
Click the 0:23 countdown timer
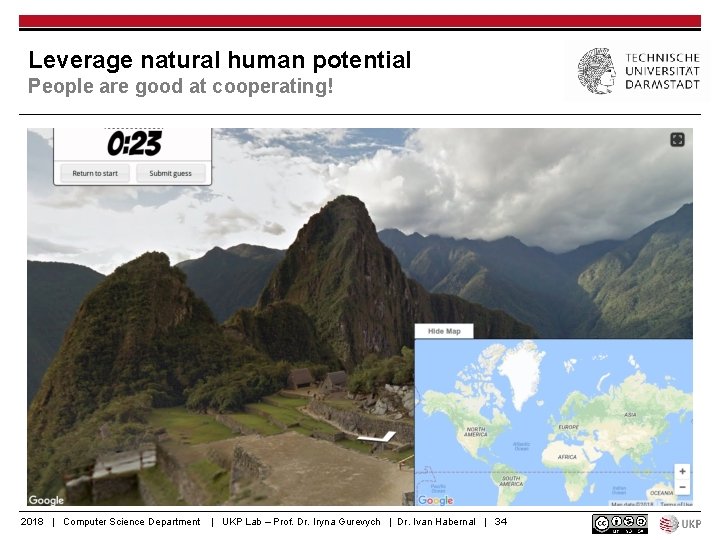coord(134,144)
